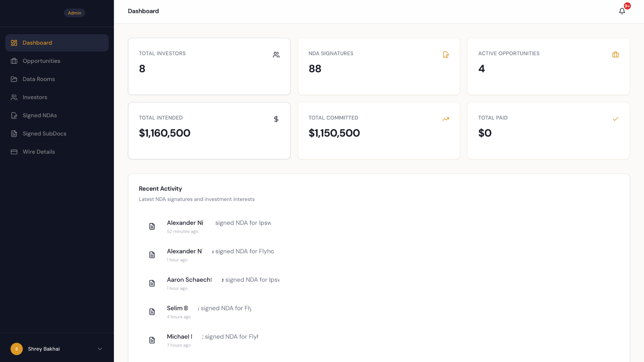Click the dollar icon on Total Intended card
The width and height of the screenshot is (644, 362).
point(276,119)
